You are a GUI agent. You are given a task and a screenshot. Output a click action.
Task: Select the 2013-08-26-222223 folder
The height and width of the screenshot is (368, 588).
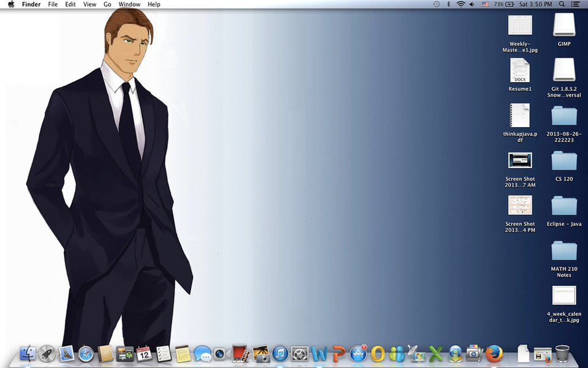click(x=564, y=124)
